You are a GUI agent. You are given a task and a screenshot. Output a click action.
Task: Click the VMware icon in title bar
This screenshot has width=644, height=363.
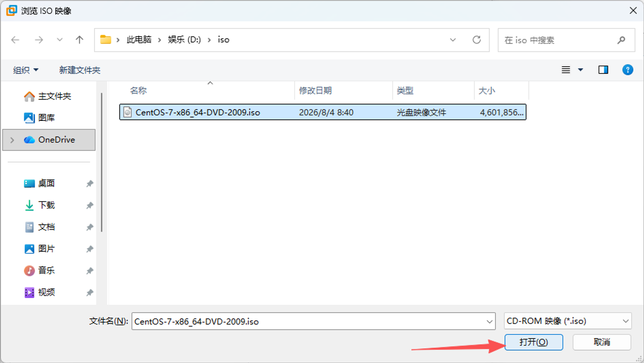12,10
